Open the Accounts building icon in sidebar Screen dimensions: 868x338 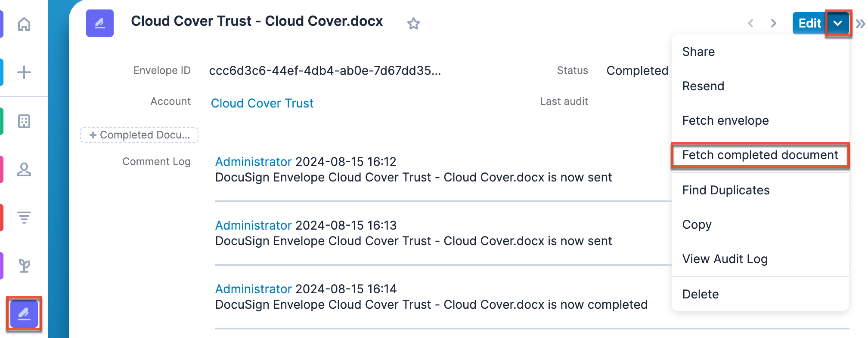point(24,121)
